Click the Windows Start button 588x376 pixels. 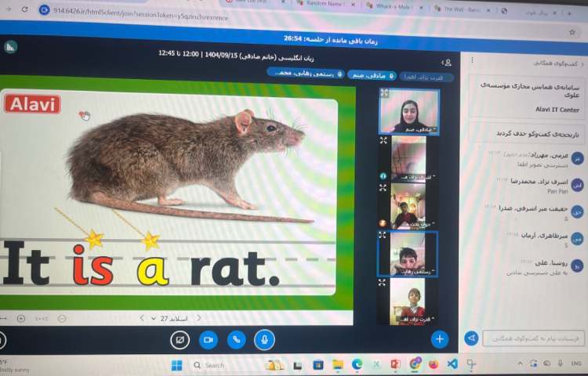coord(176,364)
